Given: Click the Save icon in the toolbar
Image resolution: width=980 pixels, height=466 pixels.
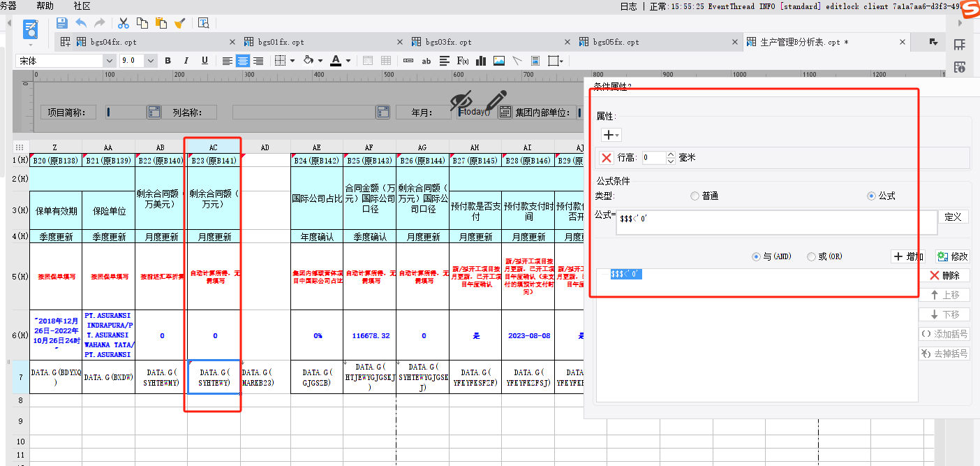Looking at the screenshot, I should [x=61, y=23].
